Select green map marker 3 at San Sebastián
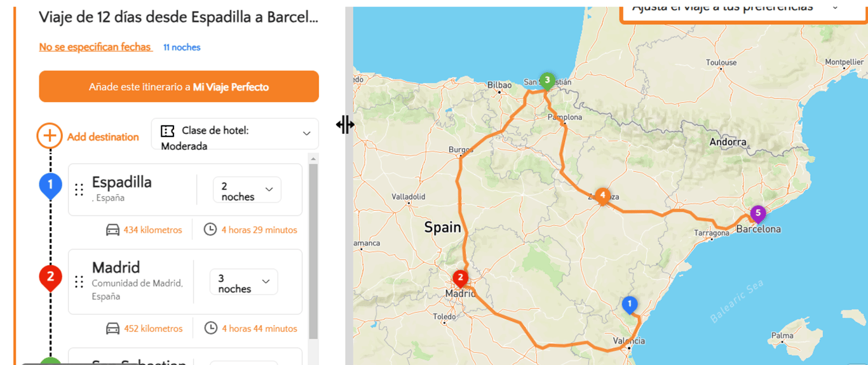The image size is (868, 365). click(x=546, y=81)
